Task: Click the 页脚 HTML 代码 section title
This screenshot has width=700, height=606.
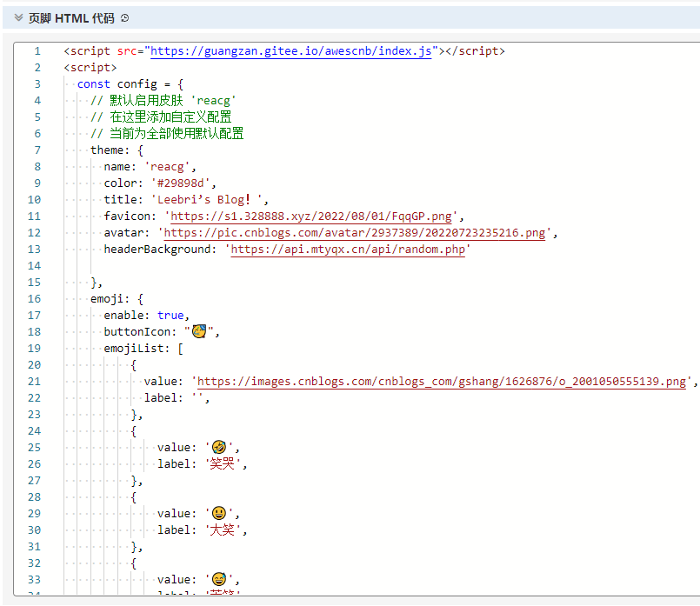Action: pos(71,18)
